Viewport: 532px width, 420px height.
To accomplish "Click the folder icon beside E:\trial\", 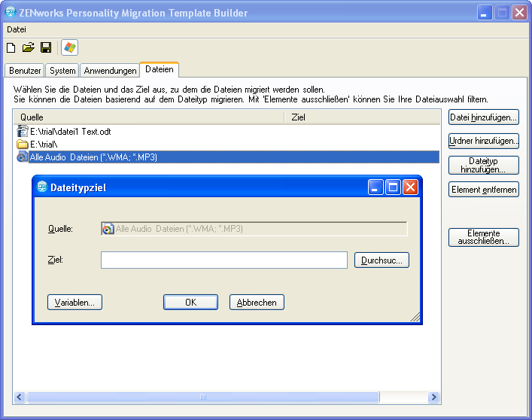I will 23,145.
